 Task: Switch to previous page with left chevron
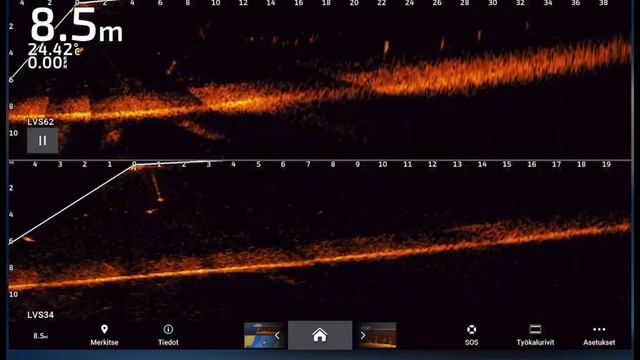277,336
